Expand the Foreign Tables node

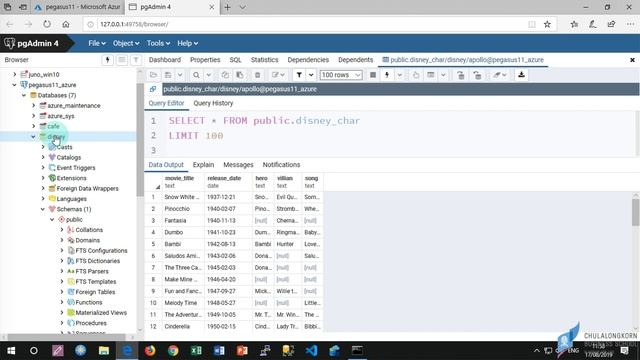click(x=62, y=292)
